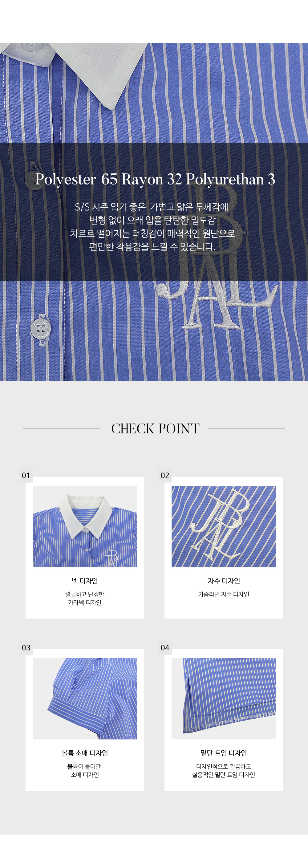The height and width of the screenshot is (868, 308).
Task: Click the CHECK POINT heading
Action: pos(155,428)
